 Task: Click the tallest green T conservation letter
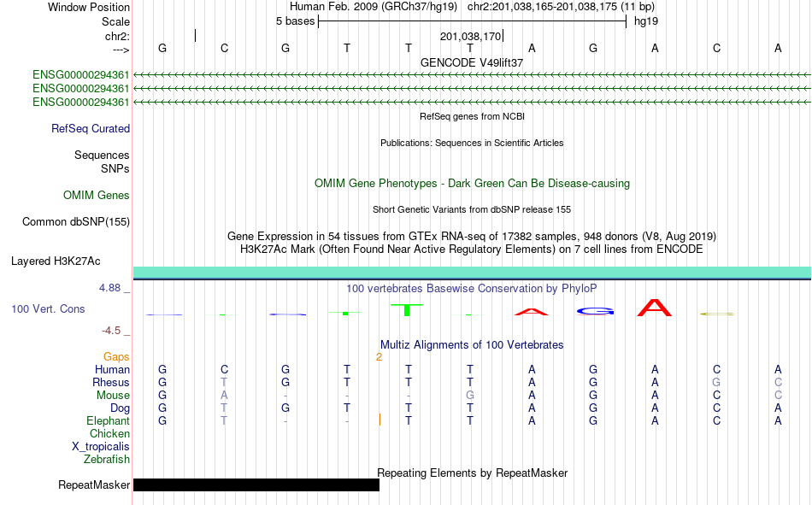tap(407, 309)
